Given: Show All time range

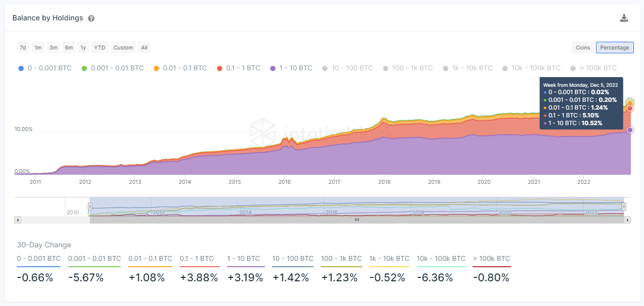Looking at the screenshot, I should coord(144,48).
